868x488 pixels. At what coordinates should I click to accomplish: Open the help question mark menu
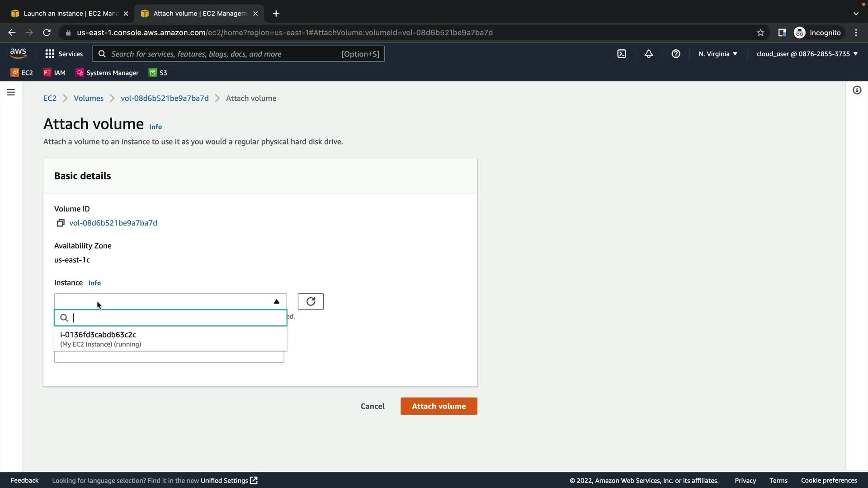coord(676,54)
